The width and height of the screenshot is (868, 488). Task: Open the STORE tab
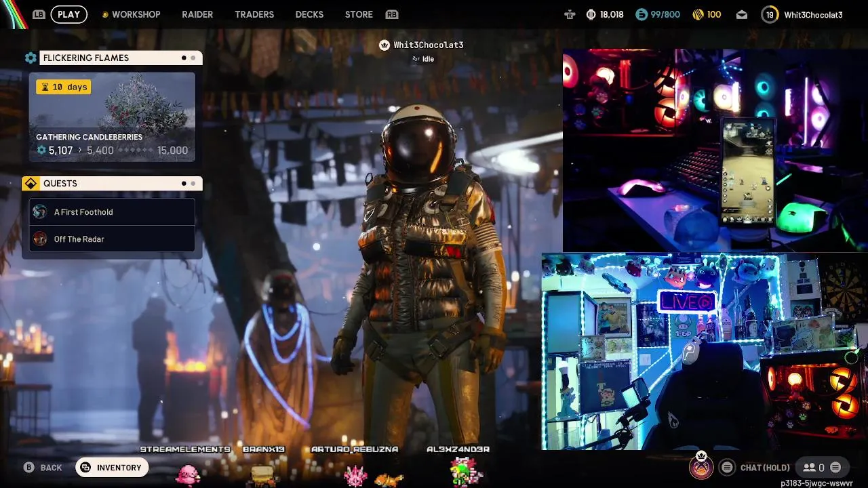359,14
